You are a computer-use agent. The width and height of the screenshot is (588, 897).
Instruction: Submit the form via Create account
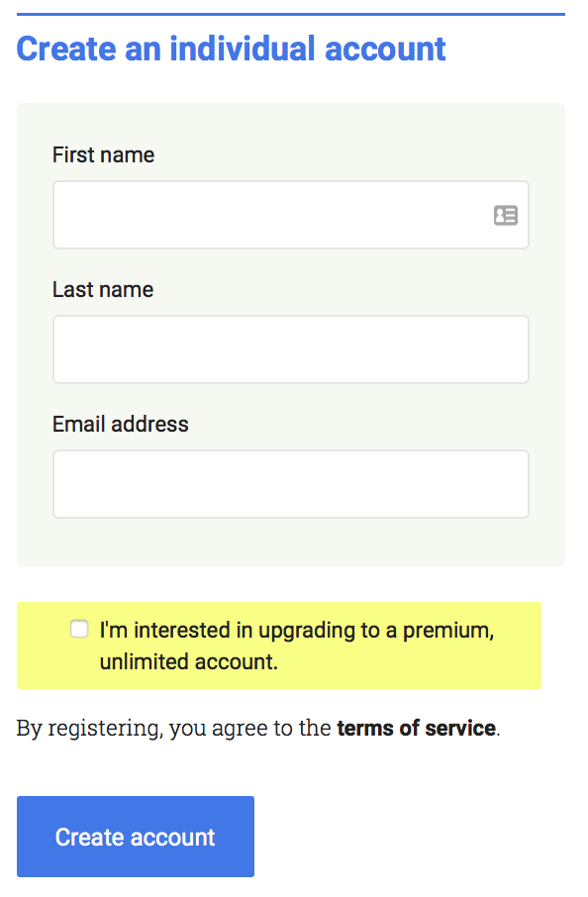(x=135, y=837)
